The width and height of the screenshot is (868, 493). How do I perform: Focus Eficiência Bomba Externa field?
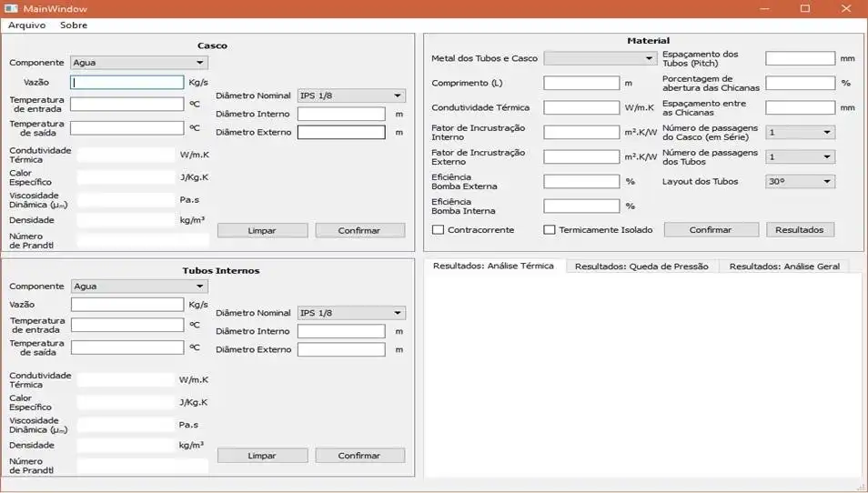tap(581, 182)
